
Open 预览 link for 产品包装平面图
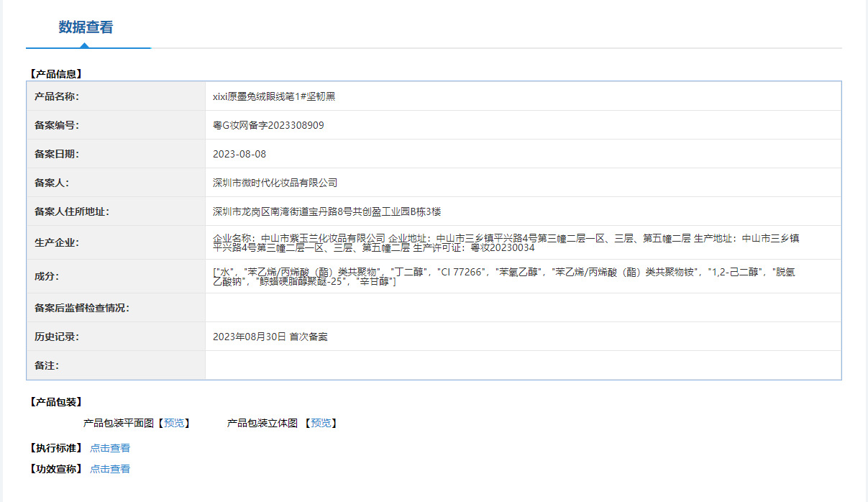(173, 423)
